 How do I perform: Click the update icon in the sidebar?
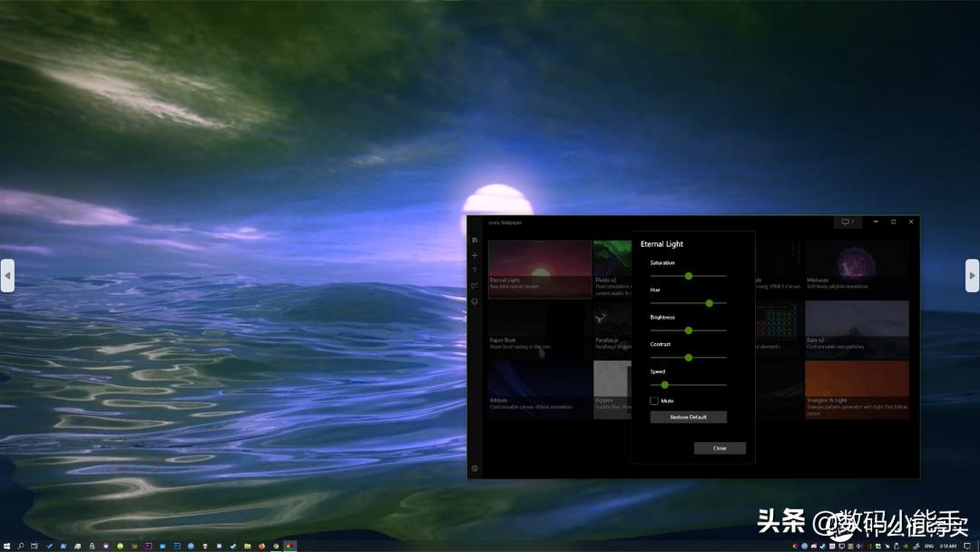click(x=475, y=301)
